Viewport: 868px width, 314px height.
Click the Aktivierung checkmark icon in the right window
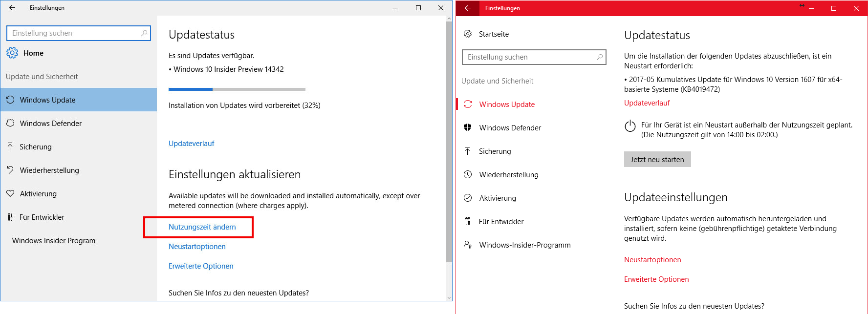pos(468,198)
